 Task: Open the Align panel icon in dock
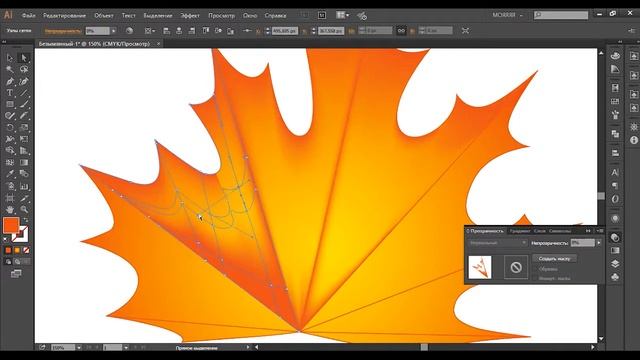(x=615, y=153)
